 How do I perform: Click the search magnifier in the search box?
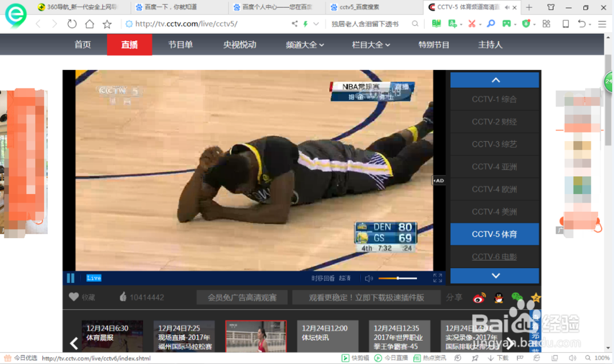415,24
